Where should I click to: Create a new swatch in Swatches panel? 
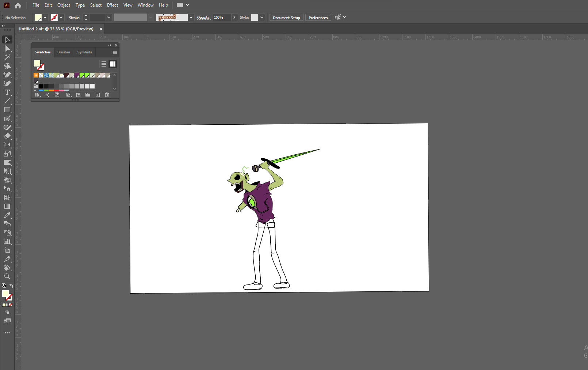point(98,95)
